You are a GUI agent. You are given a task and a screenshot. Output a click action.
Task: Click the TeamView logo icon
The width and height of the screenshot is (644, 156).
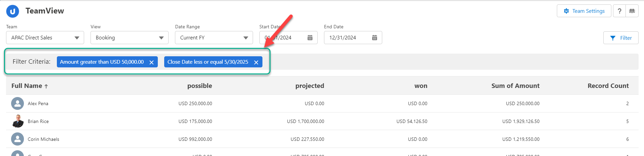point(12,11)
